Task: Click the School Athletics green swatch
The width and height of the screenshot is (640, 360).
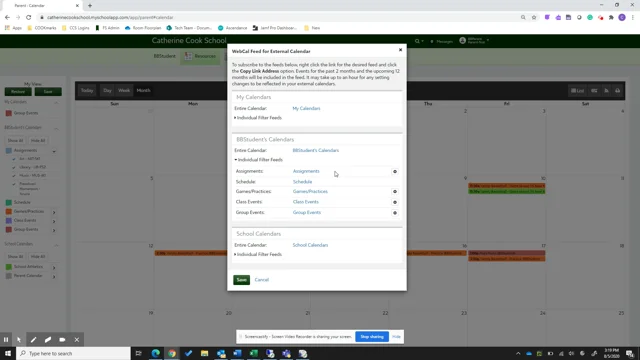Action: coord(9,267)
